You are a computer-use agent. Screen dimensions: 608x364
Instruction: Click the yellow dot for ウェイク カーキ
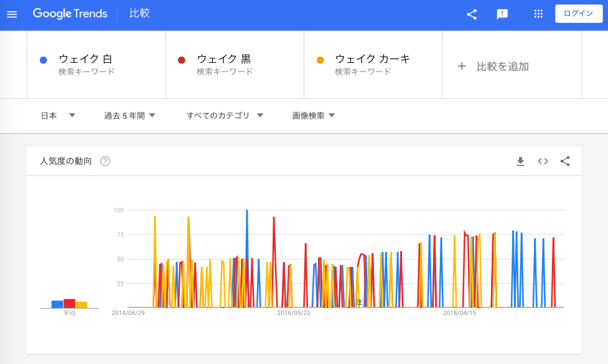320,60
